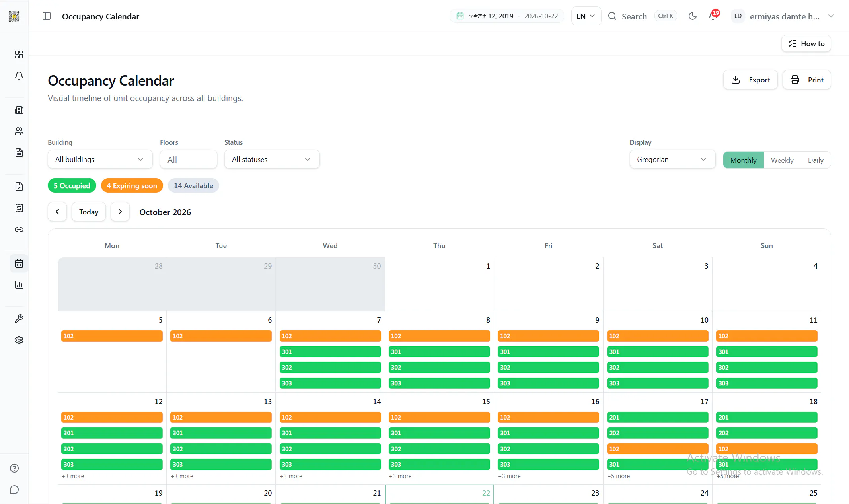Toggle the 5 Occupied filter chip
This screenshot has height=504, width=849.
(x=72, y=185)
